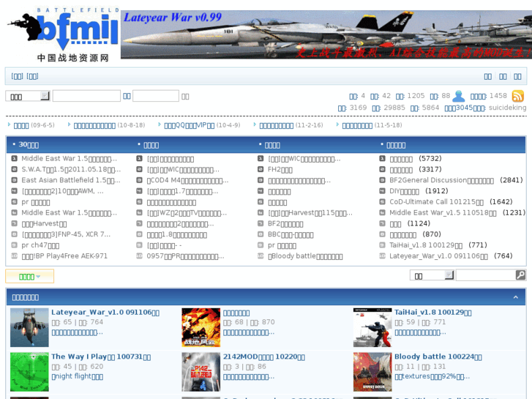Open Middle East War_v1.5 110518 board
The image size is (532, 399).
[443, 213]
